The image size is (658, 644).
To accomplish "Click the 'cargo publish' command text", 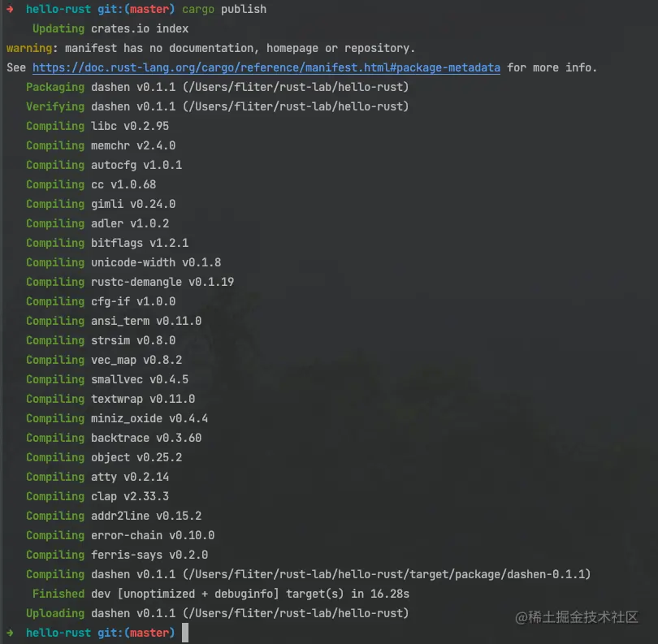I will 224,9.
